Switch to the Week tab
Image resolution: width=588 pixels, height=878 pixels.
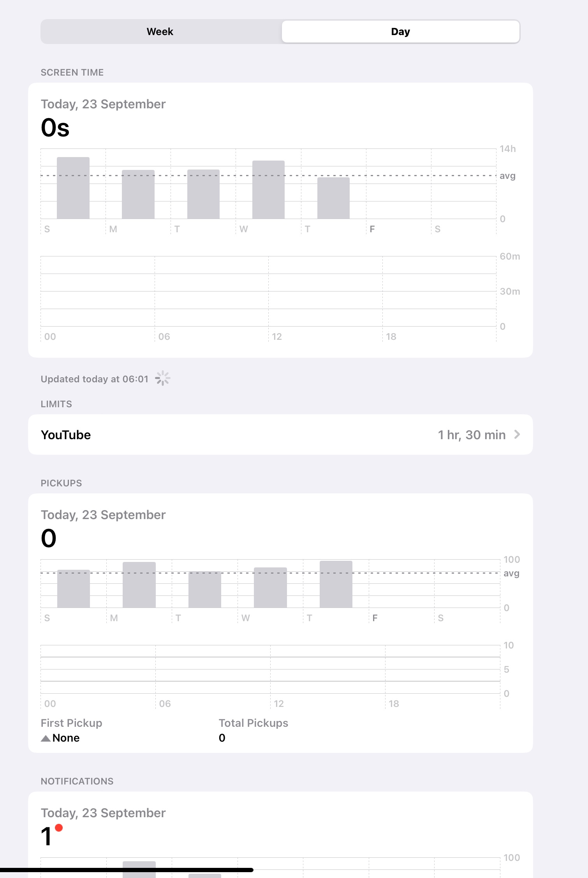click(x=160, y=32)
